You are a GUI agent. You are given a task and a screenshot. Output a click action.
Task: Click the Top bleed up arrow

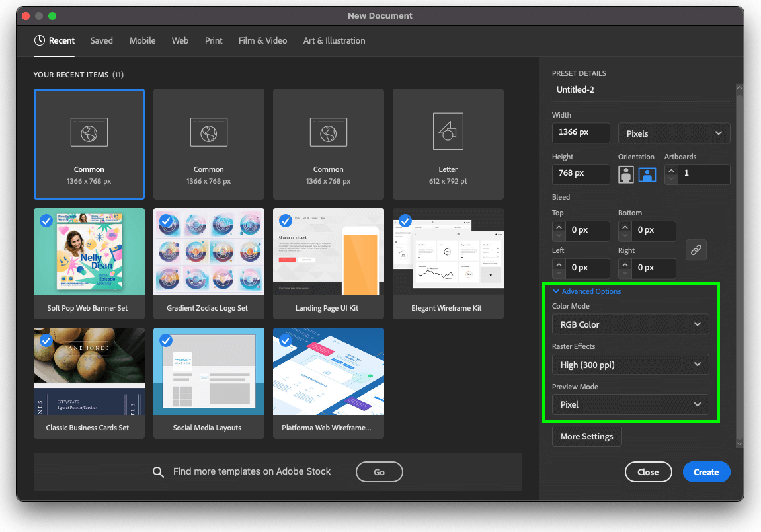point(559,227)
